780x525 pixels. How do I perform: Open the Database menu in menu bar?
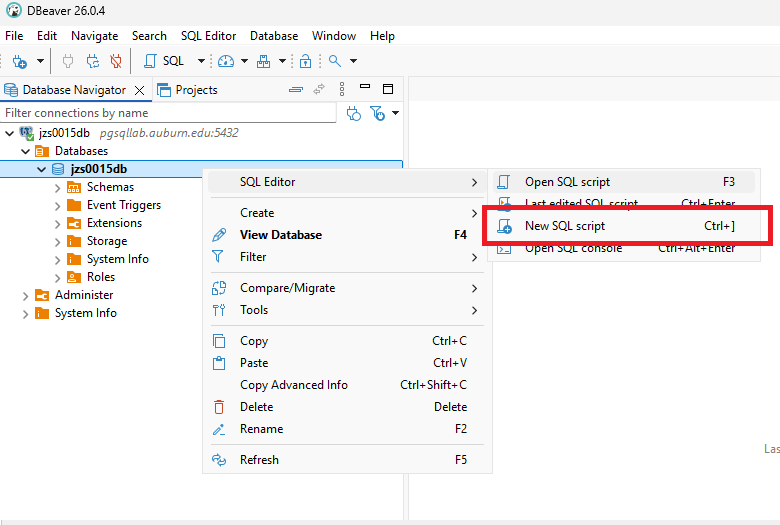(274, 36)
